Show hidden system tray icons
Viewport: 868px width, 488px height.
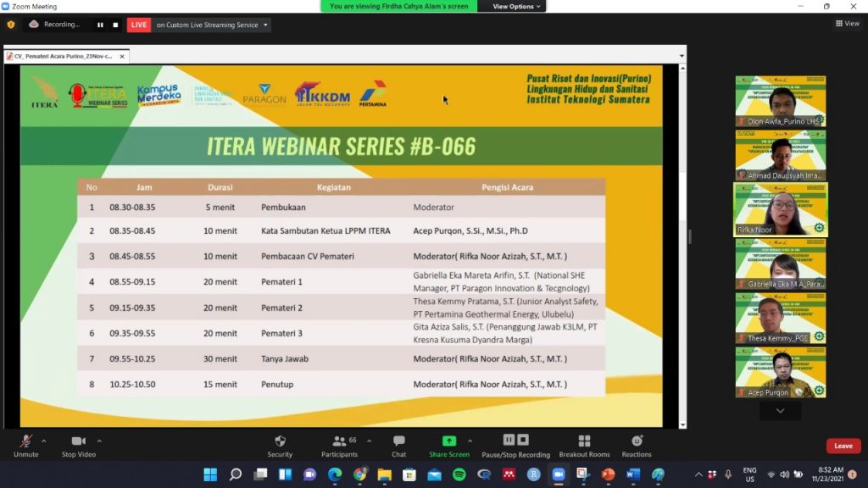tap(698, 474)
